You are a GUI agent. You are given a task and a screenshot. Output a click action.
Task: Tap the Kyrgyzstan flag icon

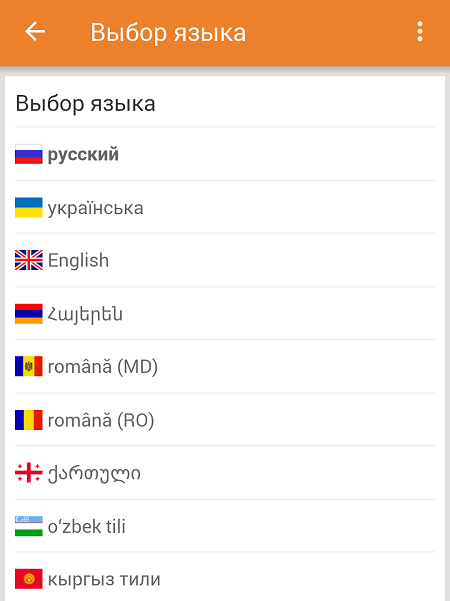[x=29, y=579]
